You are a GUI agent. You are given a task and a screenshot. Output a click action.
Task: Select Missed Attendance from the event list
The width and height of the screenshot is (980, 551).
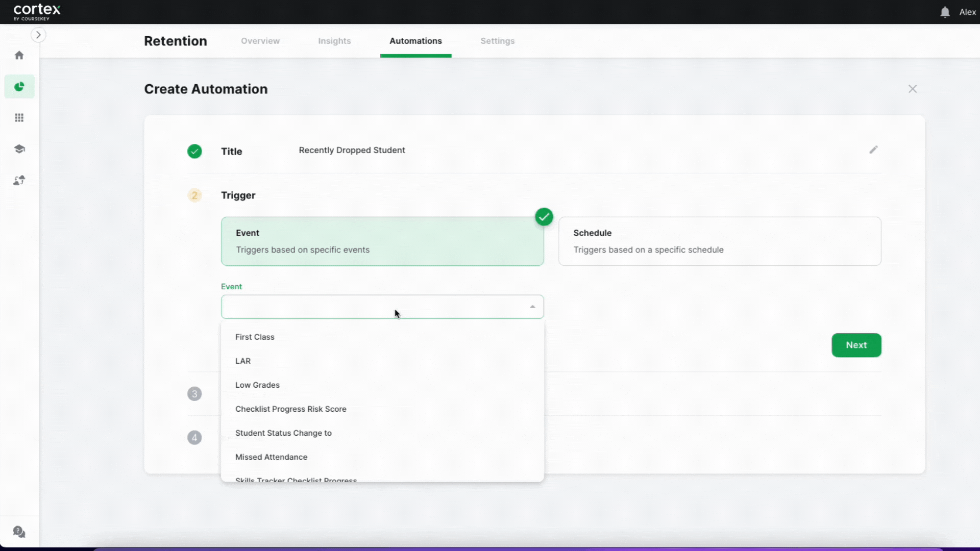pos(271,457)
